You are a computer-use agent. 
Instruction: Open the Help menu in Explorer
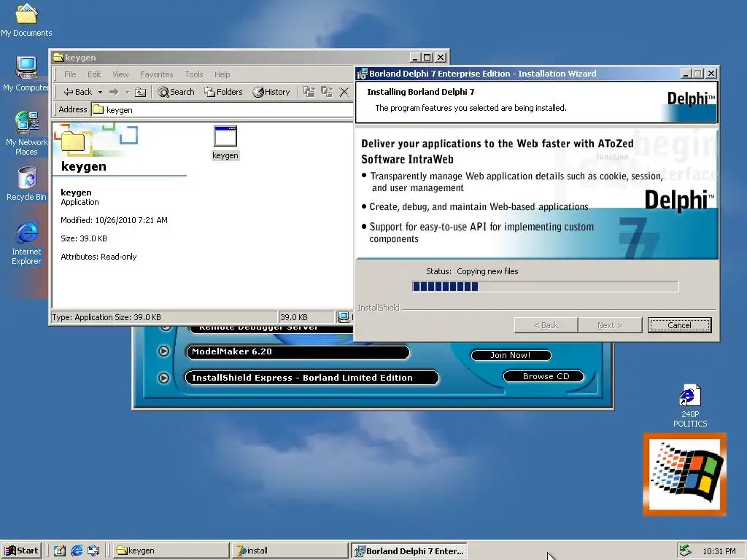pyautogui.click(x=222, y=74)
